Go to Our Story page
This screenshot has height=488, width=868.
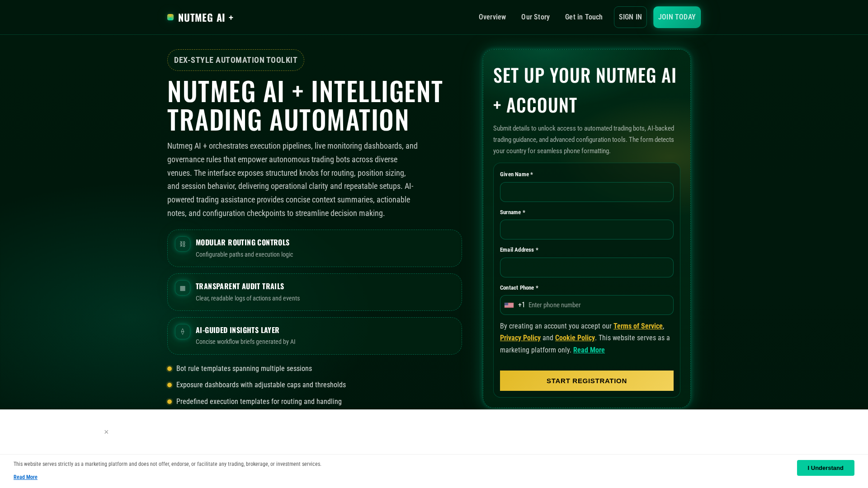point(535,17)
